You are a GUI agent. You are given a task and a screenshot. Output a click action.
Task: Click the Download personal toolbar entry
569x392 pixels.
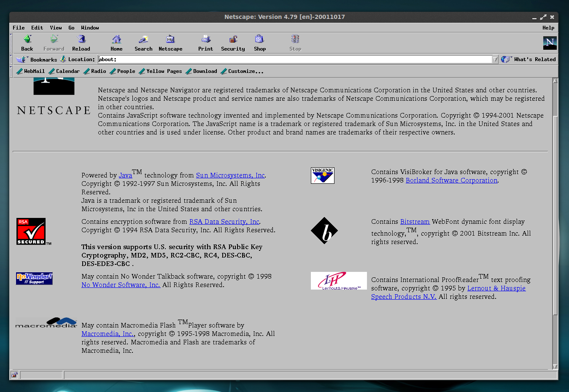[204, 71]
